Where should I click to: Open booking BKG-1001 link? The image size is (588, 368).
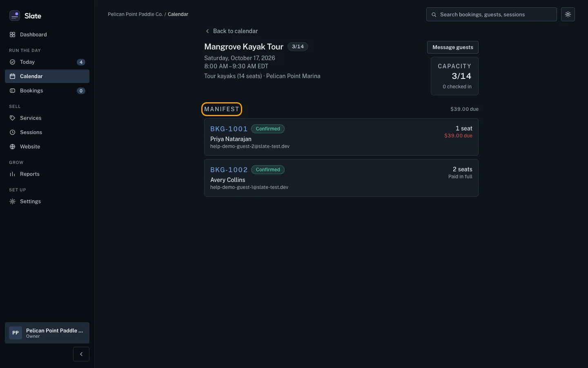(229, 129)
